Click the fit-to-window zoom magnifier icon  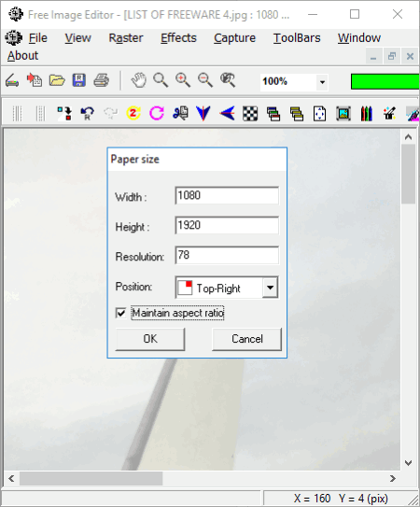(228, 80)
